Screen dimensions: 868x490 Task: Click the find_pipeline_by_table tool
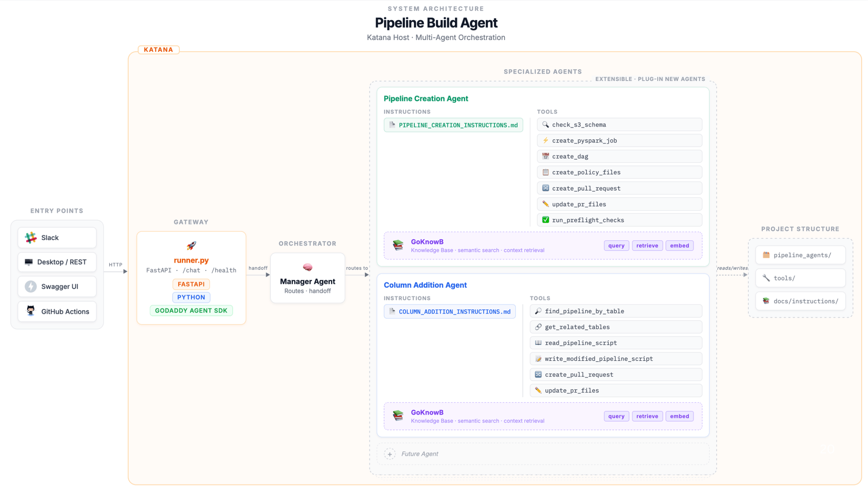[616, 311]
